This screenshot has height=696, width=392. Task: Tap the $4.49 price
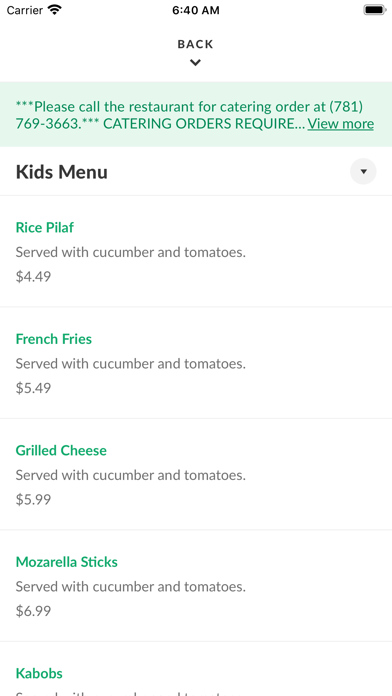(x=33, y=277)
